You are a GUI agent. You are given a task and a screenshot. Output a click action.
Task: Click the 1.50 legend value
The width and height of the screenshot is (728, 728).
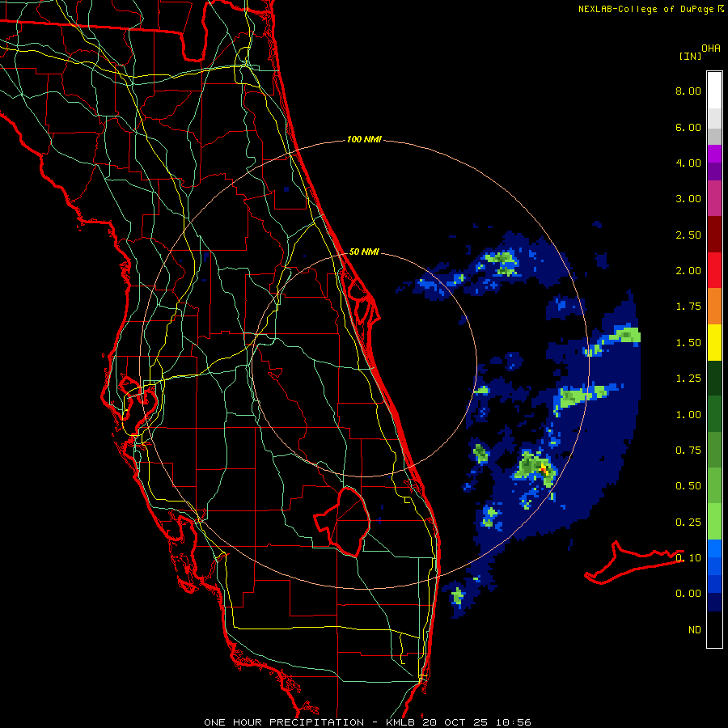(x=688, y=343)
